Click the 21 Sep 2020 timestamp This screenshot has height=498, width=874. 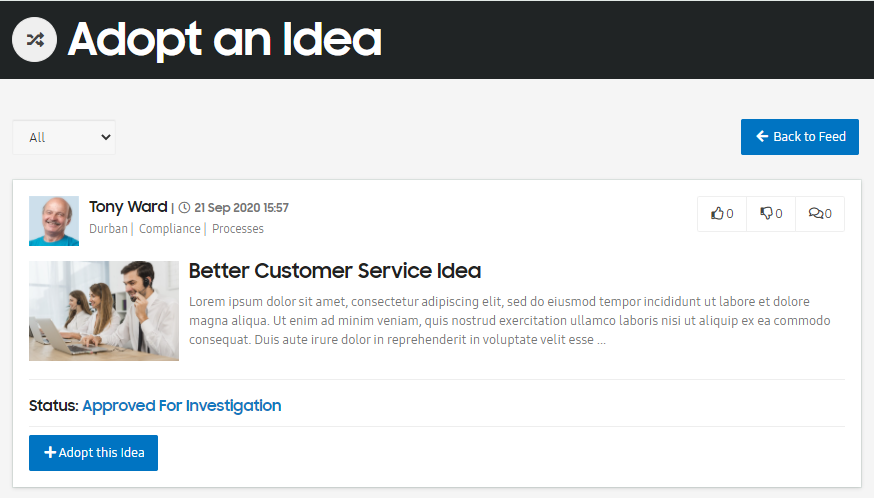click(x=241, y=208)
